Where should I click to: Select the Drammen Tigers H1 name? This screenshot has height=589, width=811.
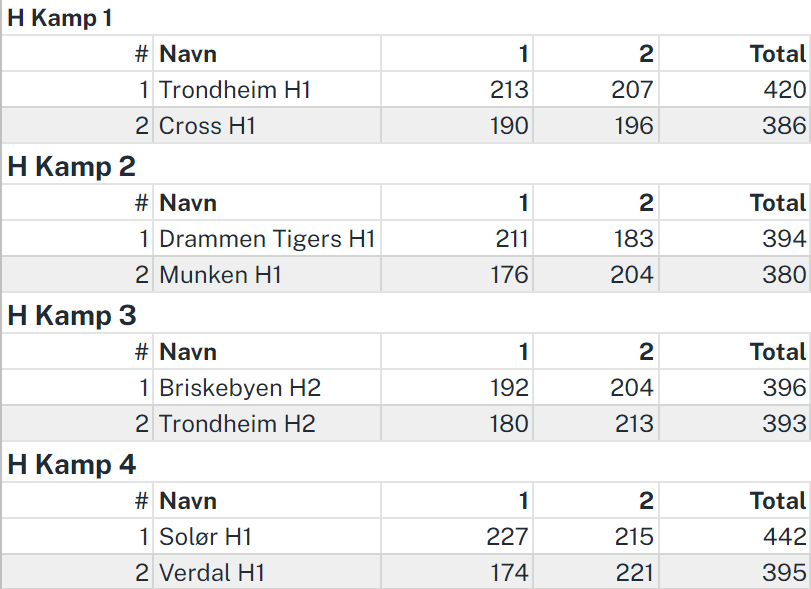tap(267, 239)
